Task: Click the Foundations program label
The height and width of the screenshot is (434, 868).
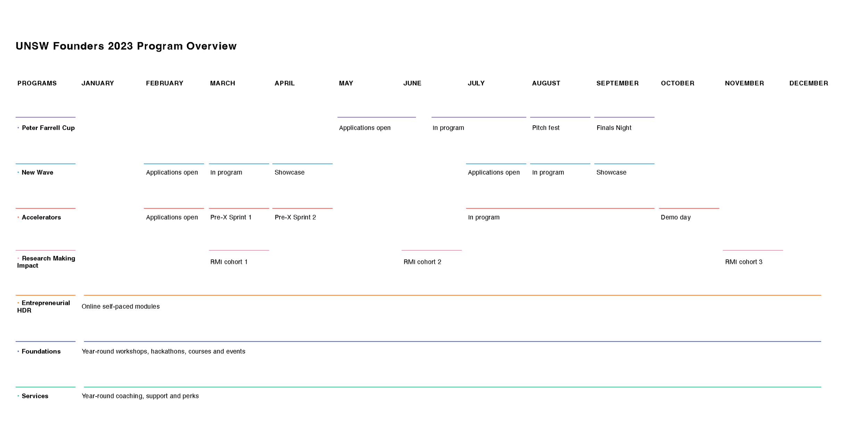Action: 41,351
